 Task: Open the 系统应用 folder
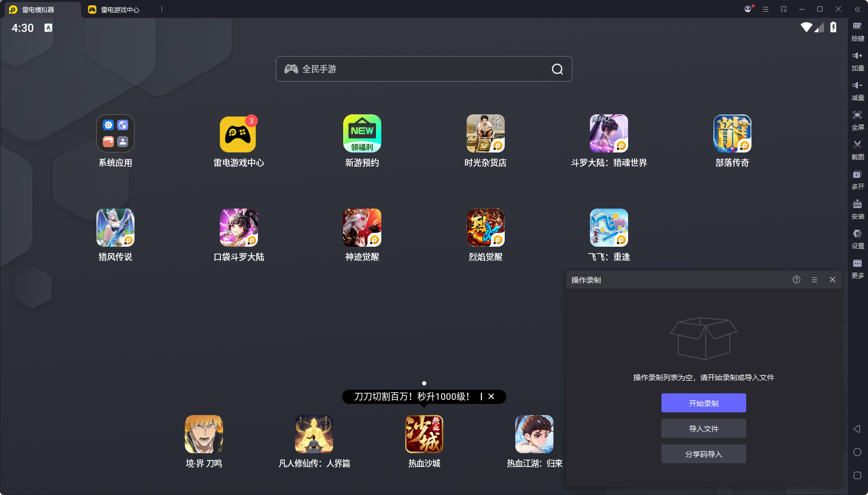click(x=115, y=133)
